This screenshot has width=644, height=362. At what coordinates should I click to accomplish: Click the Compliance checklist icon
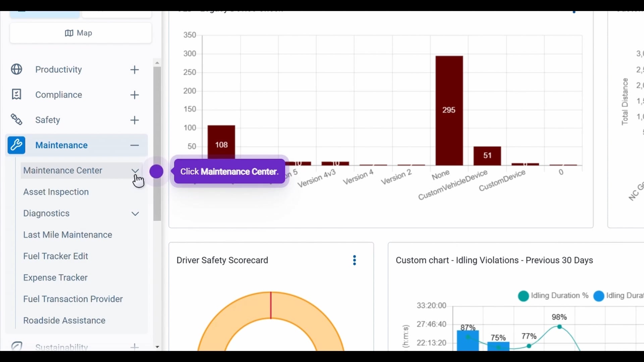(x=16, y=95)
